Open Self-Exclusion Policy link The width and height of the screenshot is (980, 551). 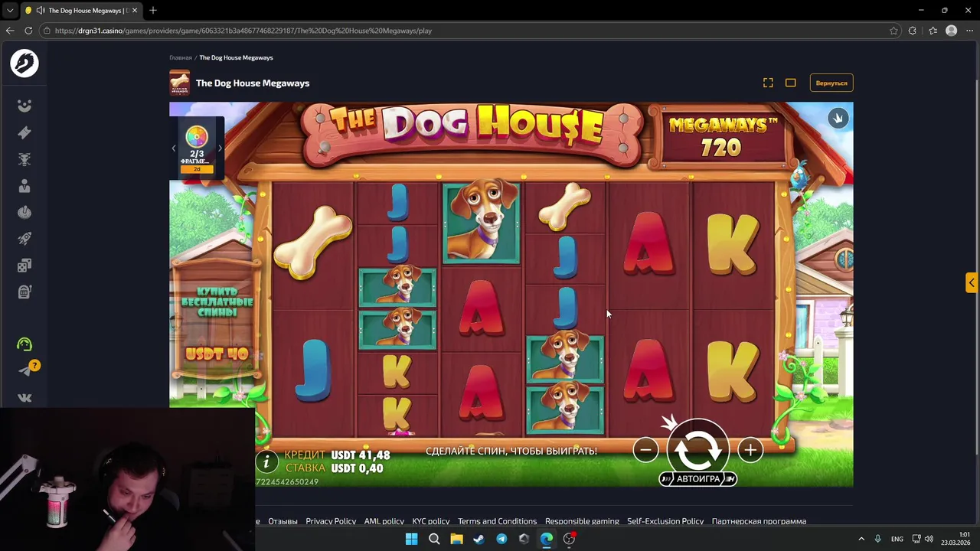tap(665, 521)
